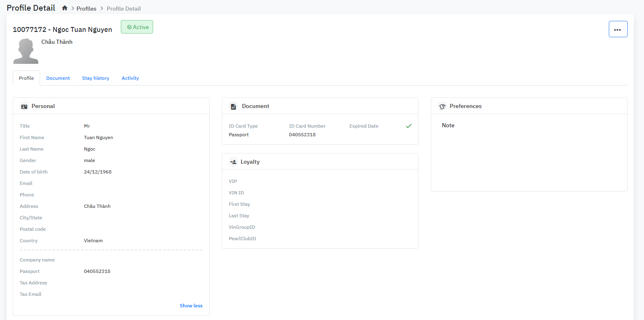The width and height of the screenshot is (644, 320).
Task: Go to Profiles via breadcrumb link
Action: point(86,9)
